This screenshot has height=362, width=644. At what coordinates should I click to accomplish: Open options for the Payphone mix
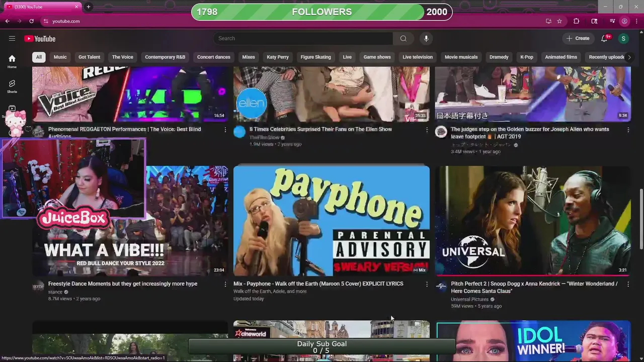[x=427, y=284]
